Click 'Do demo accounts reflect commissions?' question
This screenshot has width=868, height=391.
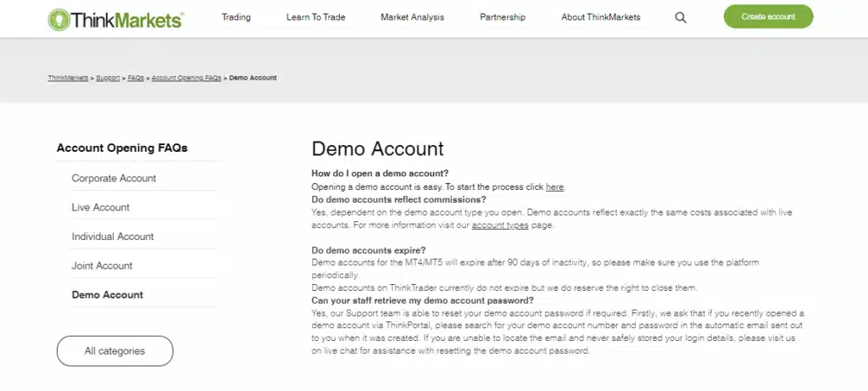click(x=398, y=199)
